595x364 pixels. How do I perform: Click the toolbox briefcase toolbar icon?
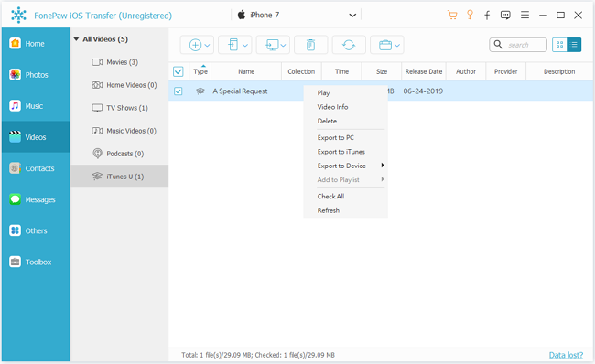(x=385, y=45)
